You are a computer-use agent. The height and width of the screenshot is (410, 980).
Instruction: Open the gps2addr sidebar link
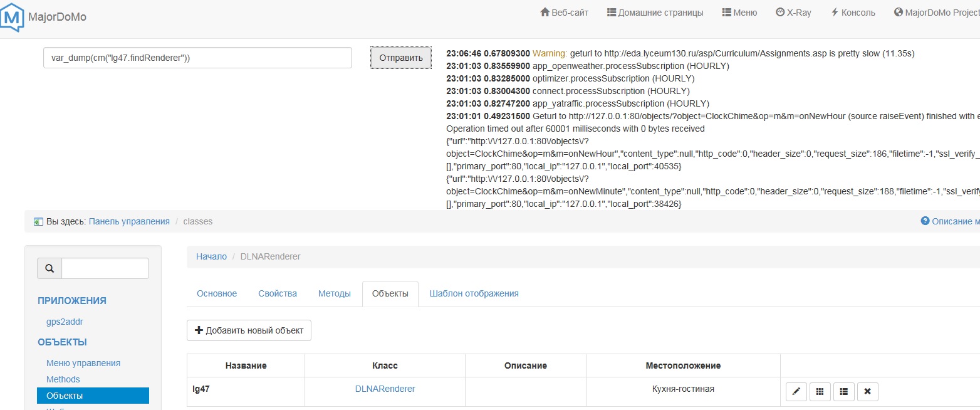pos(65,322)
